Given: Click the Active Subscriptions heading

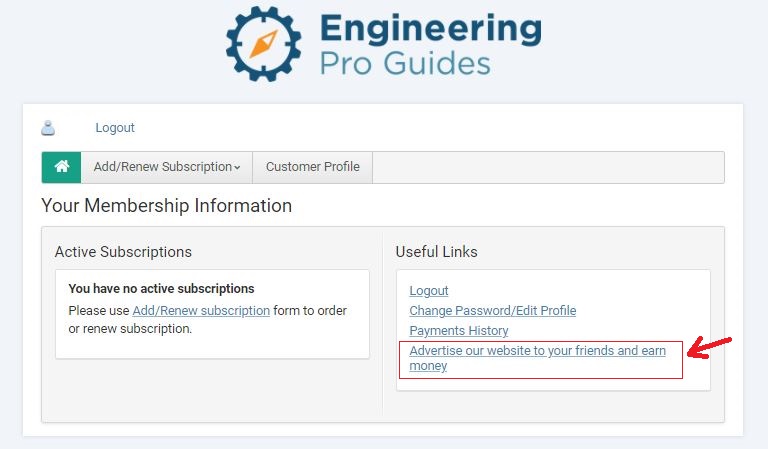Looking at the screenshot, I should 123,252.
